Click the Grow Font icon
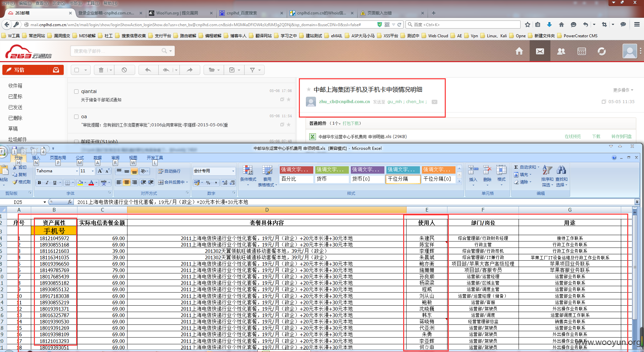This screenshot has height=352, width=644. pos(100,171)
